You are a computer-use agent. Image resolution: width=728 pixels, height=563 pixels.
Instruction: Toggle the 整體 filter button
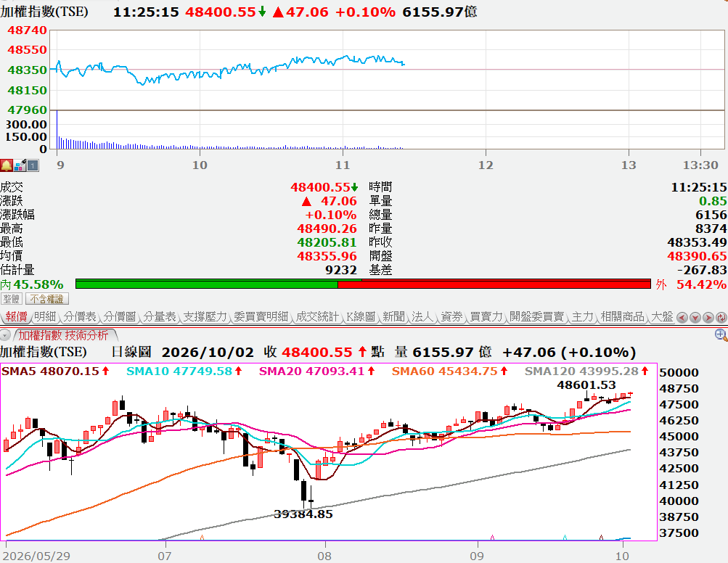coord(12,298)
